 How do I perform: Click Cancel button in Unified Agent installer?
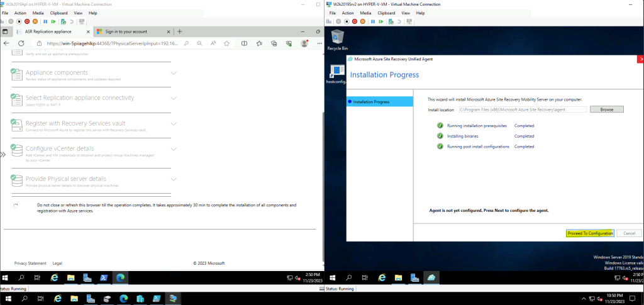pyautogui.click(x=629, y=233)
